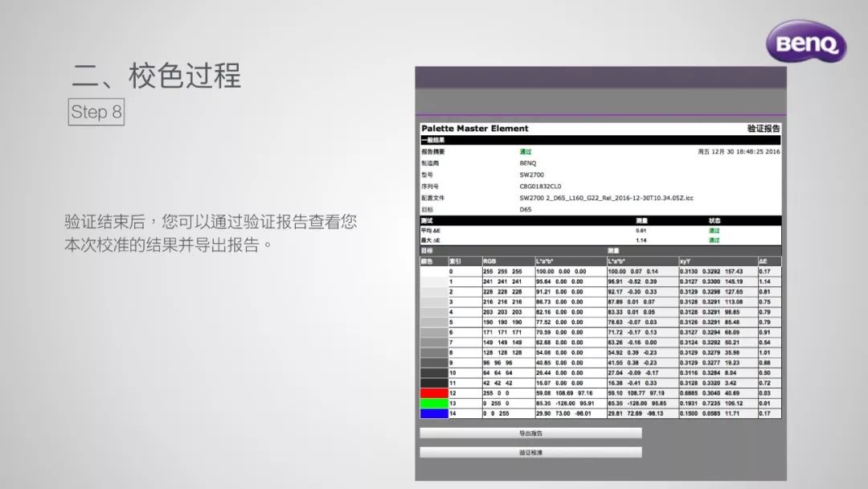Viewport: 868px width, 489px height.
Task: Expand the 目标 section header
Action: (x=426, y=251)
